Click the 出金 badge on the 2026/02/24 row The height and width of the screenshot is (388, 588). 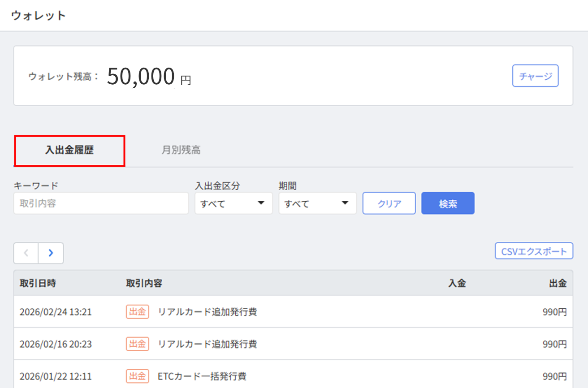[137, 312]
